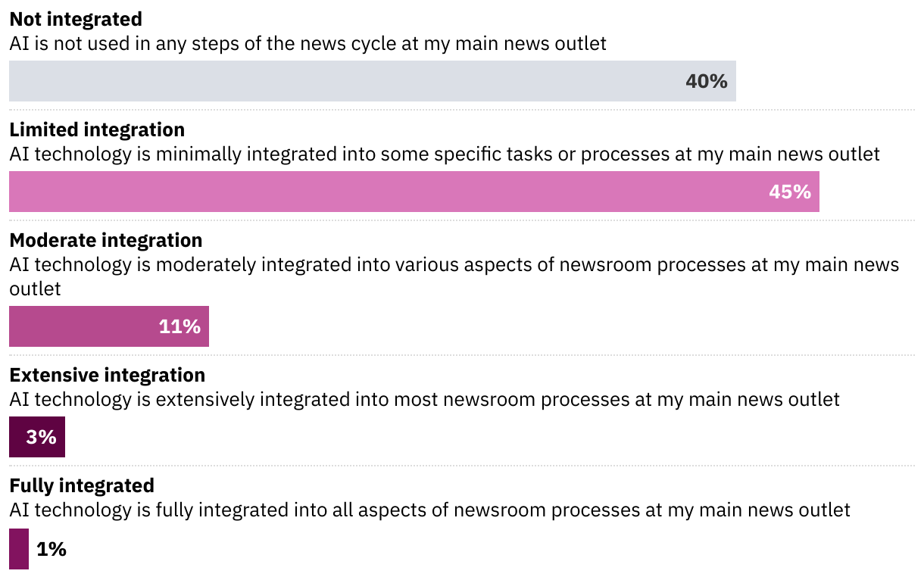Click the small Fully integrated bar
The width and height of the screenshot is (924, 577).
coord(19,548)
